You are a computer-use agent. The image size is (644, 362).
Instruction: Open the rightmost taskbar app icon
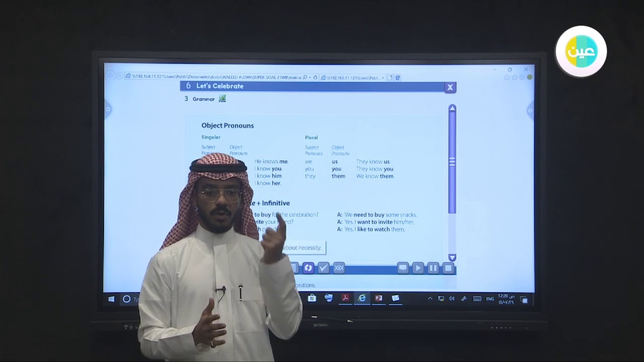(395, 298)
